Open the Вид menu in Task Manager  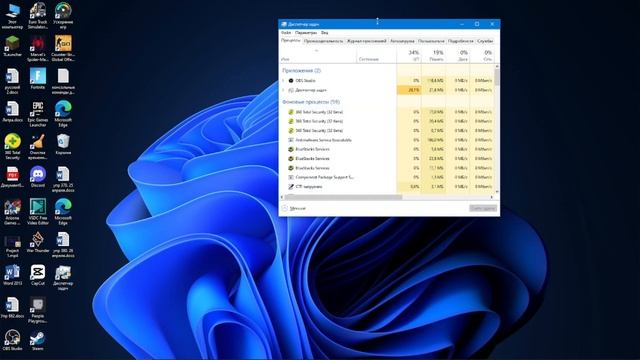coord(324,33)
